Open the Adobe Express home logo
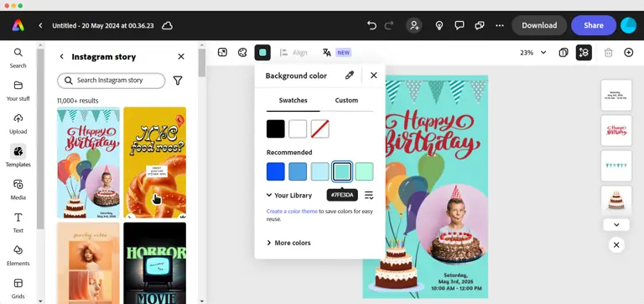This screenshot has width=644, height=304. pyautogui.click(x=18, y=25)
